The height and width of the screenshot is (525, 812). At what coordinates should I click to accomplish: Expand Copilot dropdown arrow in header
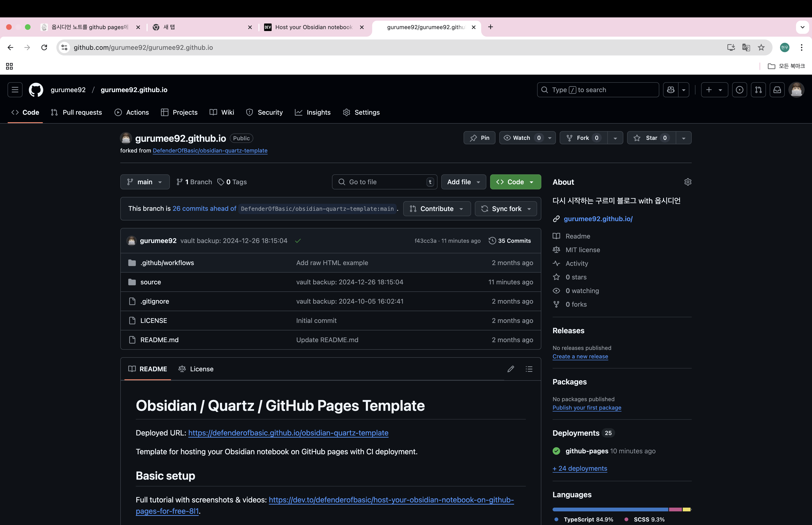click(683, 90)
